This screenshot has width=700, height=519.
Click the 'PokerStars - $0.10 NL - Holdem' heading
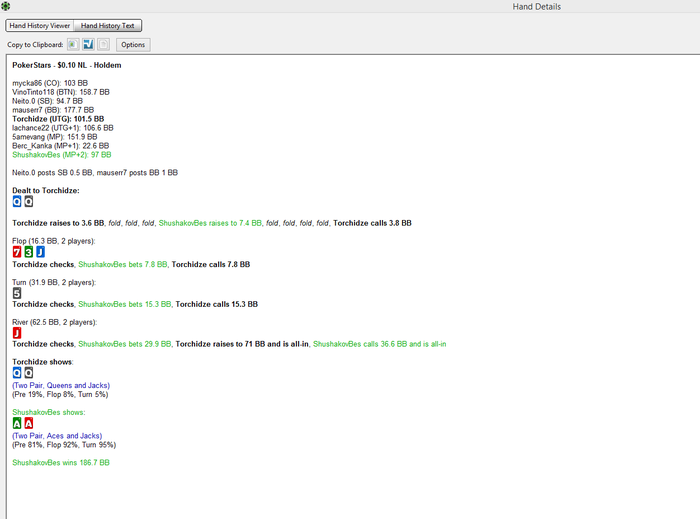pyautogui.click(x=67, y=65)
